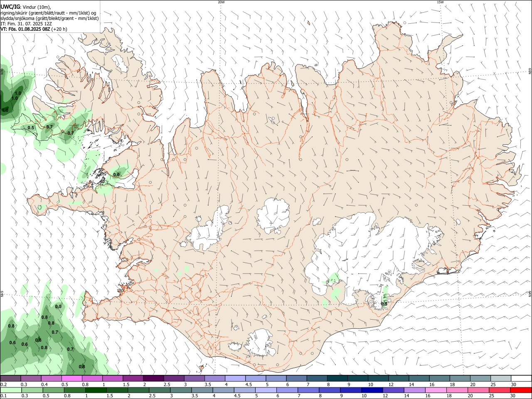Pick the magenta swatch labeled 1 in top legend row
Screen dimensions: 532x399
pyautogui.click(x=113, y=378)
